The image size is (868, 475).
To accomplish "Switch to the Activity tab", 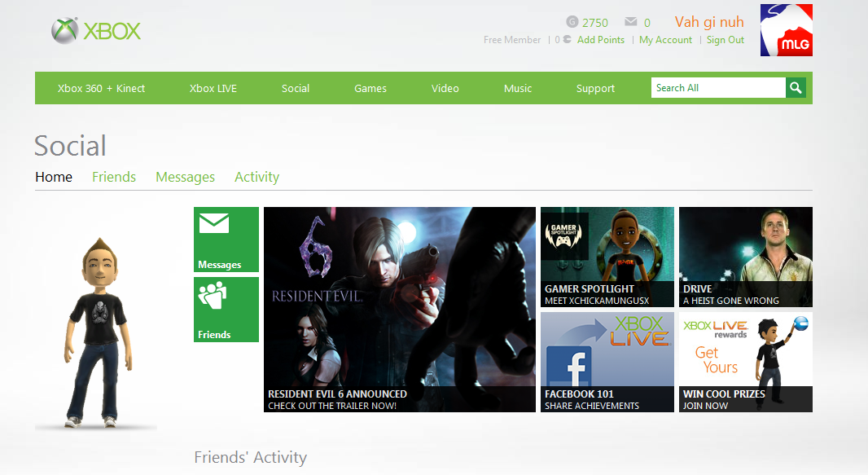I will point(256,177).
